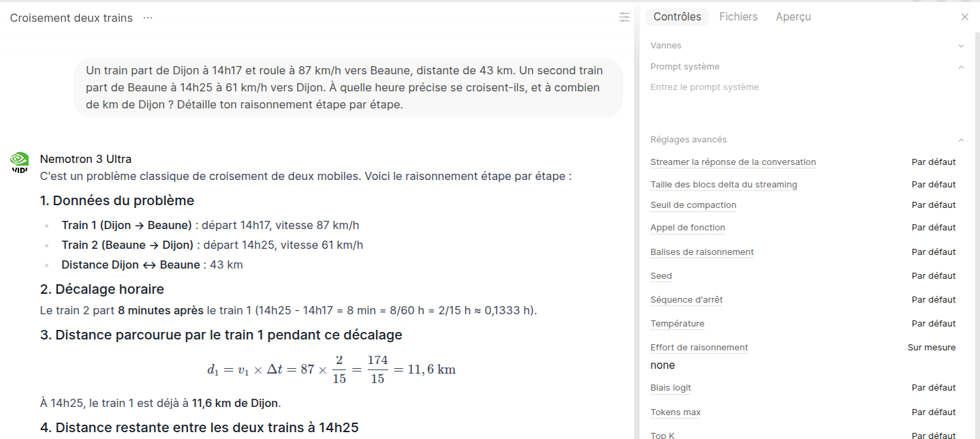980x439 pixels.
Task: Close the controls side panel
Action: pos(964,17)
